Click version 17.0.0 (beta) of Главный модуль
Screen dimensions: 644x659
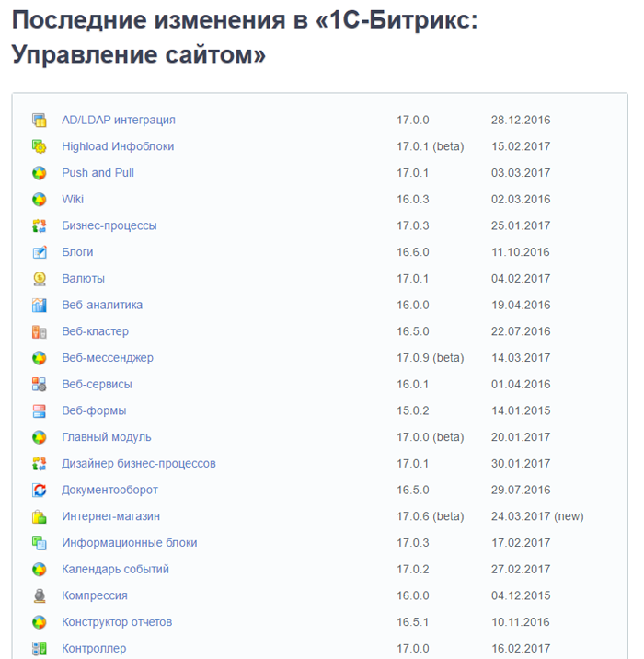tap(431, 437)
